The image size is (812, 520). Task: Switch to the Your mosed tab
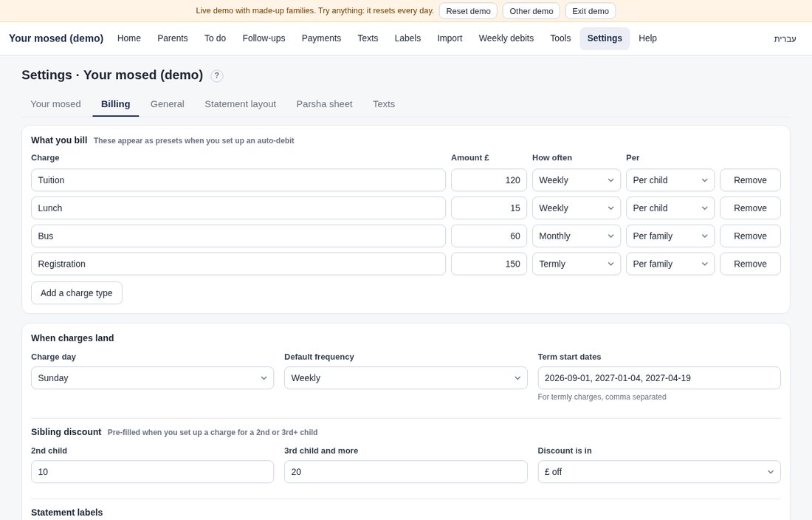(55, 104)
